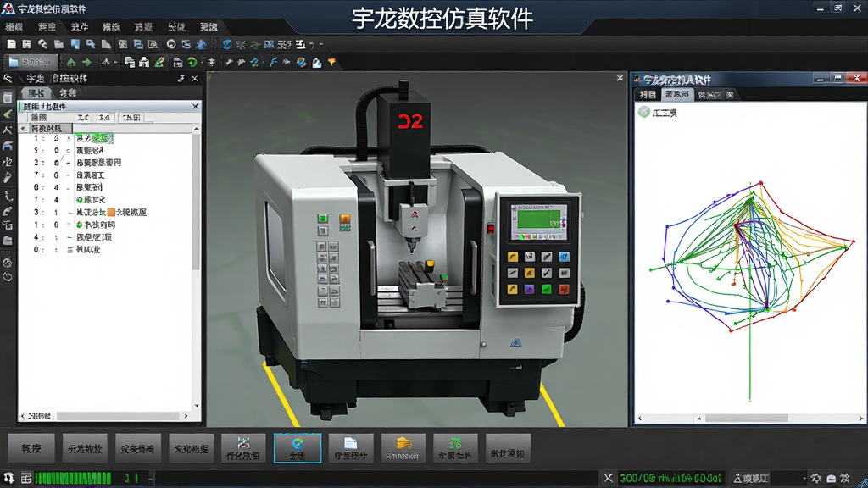The image size is (868, 488).
Task: Click the red key on machine controller keypad
Action: coord(564,289)
